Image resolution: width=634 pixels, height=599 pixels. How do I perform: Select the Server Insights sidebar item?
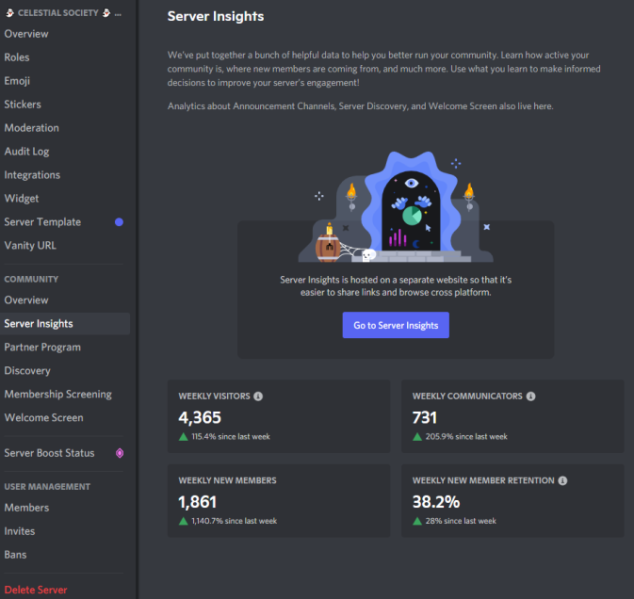65,324
